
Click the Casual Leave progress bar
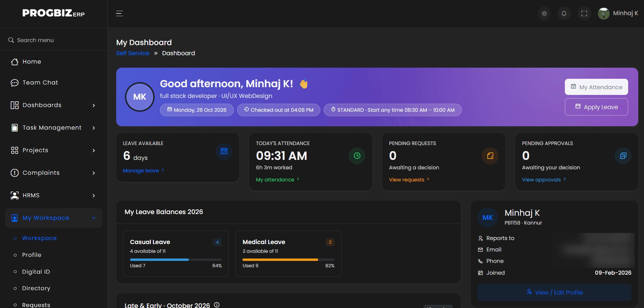[x=176, y=260]
